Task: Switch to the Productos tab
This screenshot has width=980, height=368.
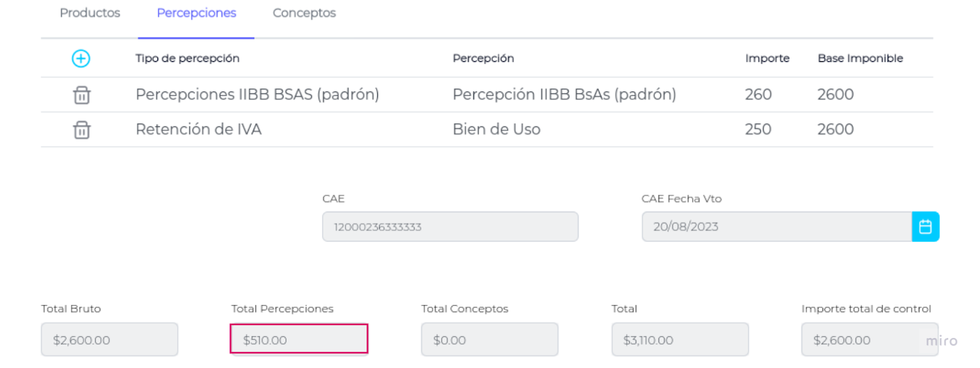Action: coord(90,13)
